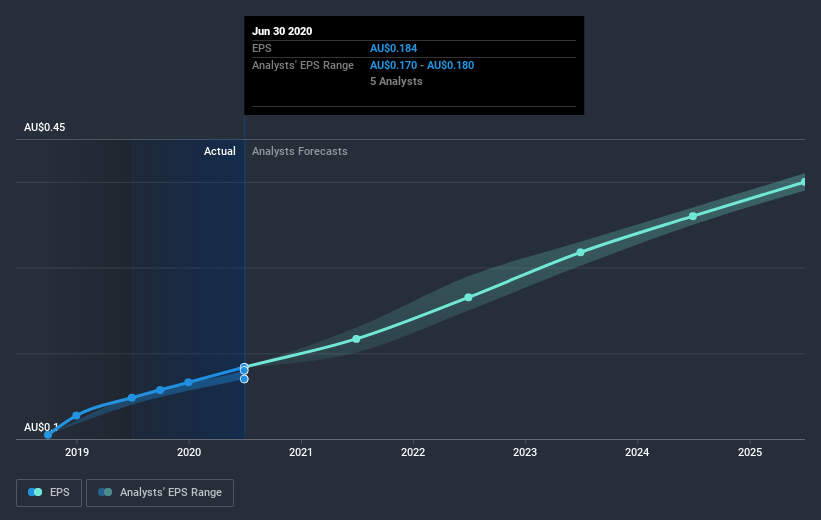Select the mid-2023 forecast data point

(x=581, y=252)
